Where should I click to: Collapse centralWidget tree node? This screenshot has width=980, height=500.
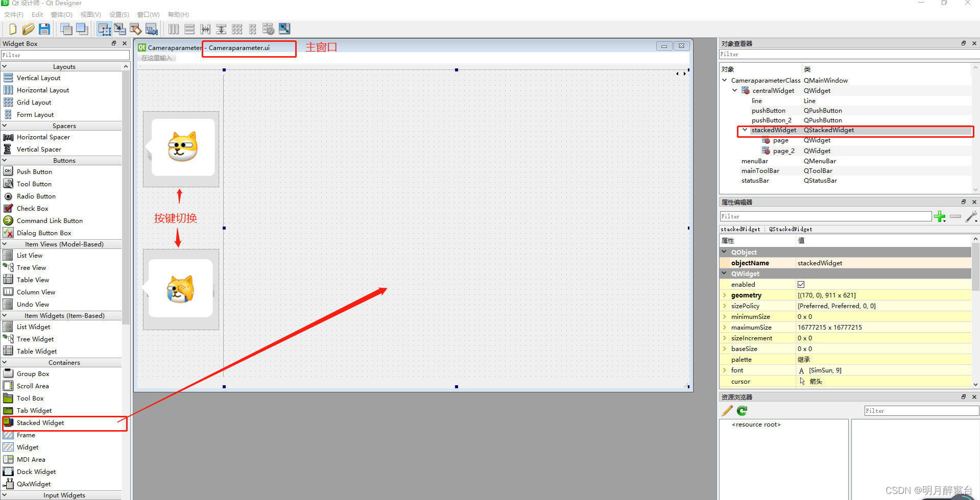[735, 90]
